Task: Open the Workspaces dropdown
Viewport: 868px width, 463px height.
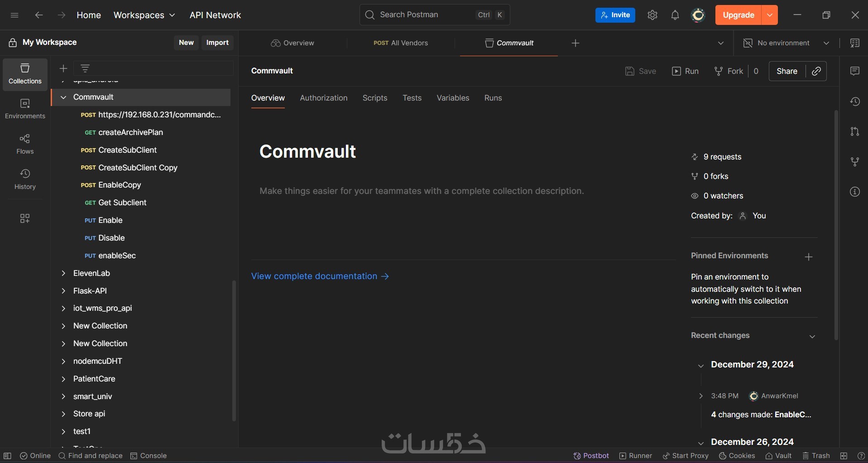Action: tap(144, 15)
